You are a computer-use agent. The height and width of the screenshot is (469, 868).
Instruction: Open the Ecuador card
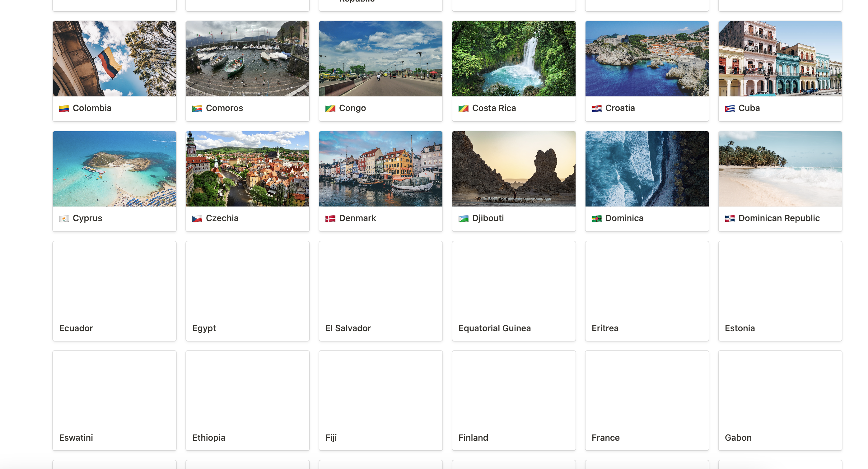tap(114, 291)
